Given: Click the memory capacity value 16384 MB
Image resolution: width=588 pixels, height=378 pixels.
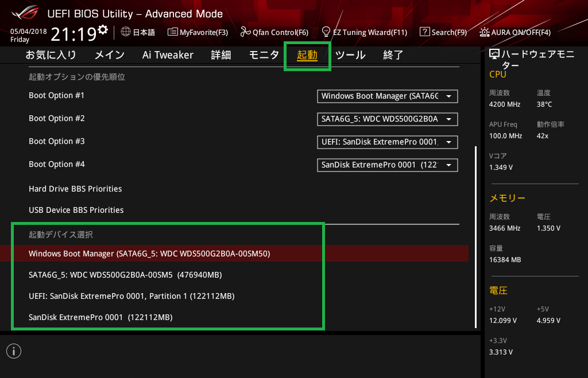Looking at the screenshot, I should (x=505, y=260).
